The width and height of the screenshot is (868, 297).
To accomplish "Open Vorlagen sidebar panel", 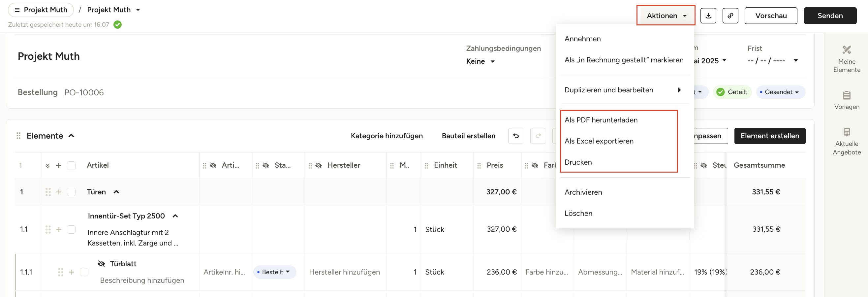I will (x=846, y=100).
